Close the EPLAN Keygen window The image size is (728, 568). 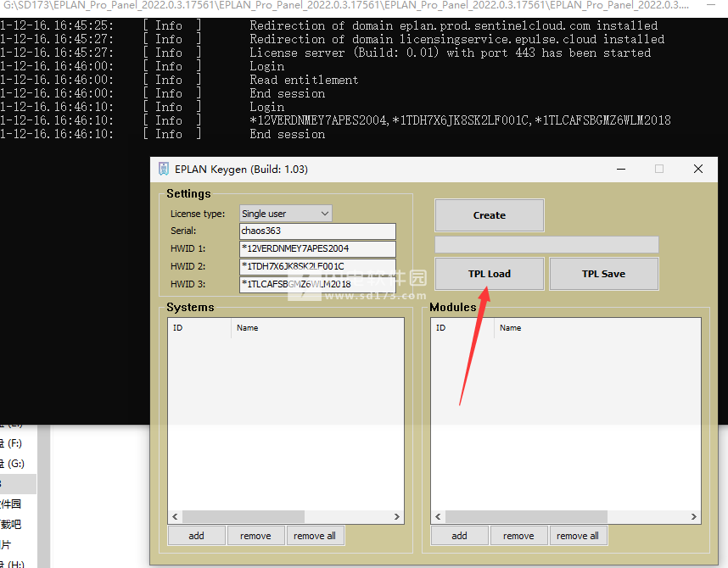(697, 169)
